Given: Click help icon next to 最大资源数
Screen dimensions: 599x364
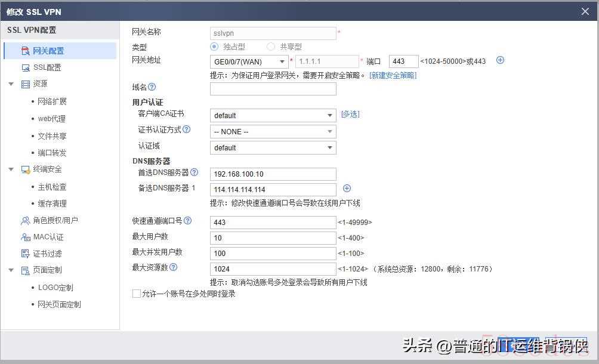Looking at the screenshot, I should pyautogui.click(x=174, y=267).
